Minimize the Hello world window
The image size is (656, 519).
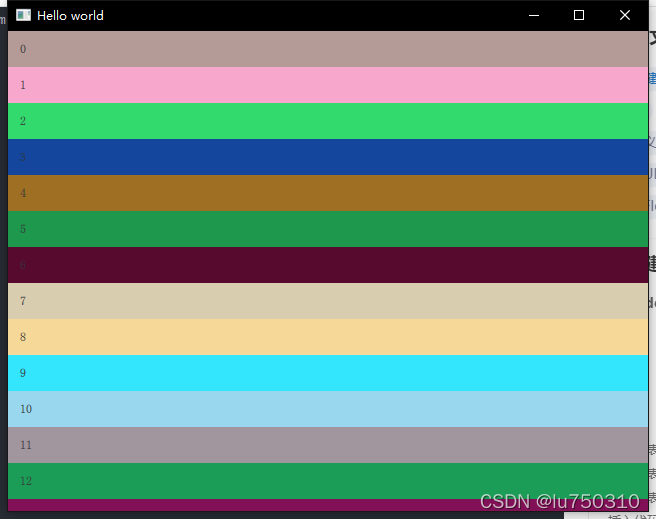(x=534, y=15)
